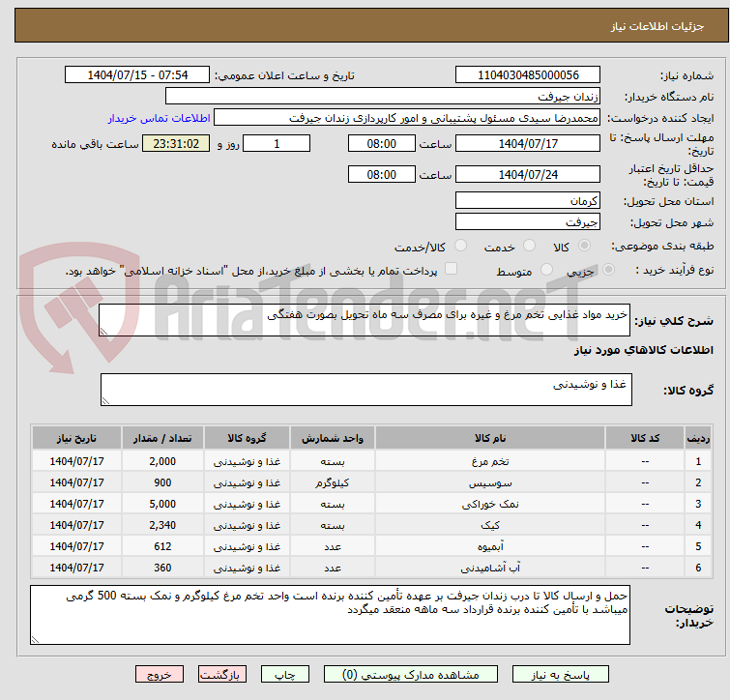Click the کد کالا column header

(x=645, y=438)
